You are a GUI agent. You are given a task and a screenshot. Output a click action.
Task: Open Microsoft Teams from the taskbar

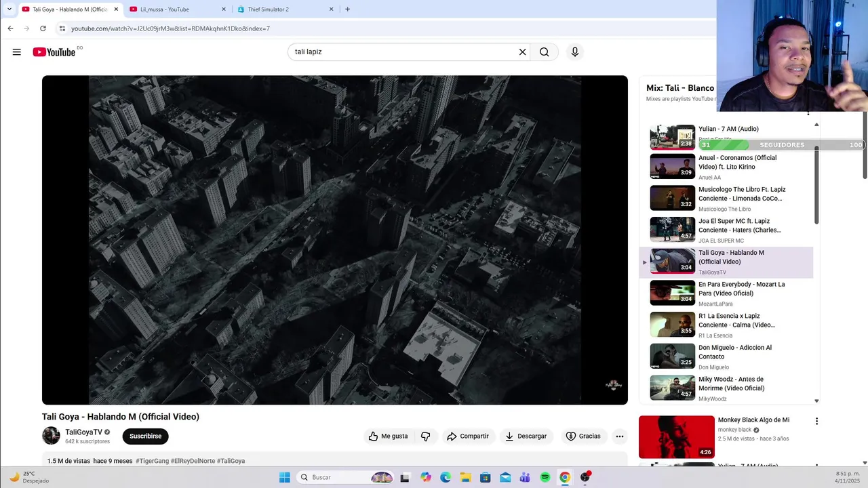pos(525,477)
